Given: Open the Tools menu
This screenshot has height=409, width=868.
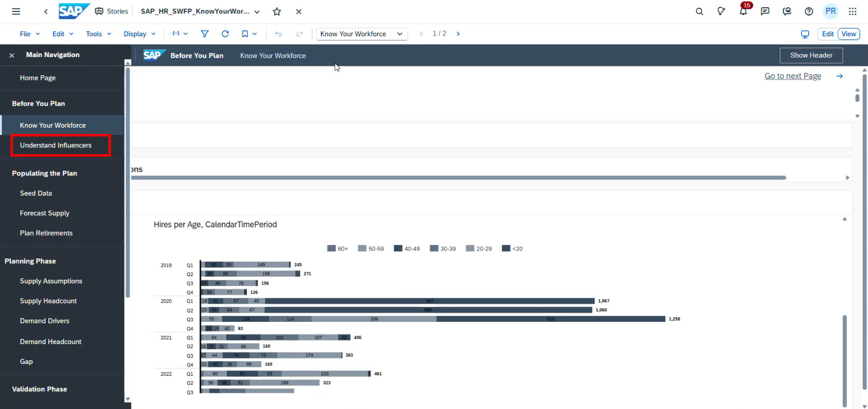Looking at the screenshot, I should pos(98,34).
